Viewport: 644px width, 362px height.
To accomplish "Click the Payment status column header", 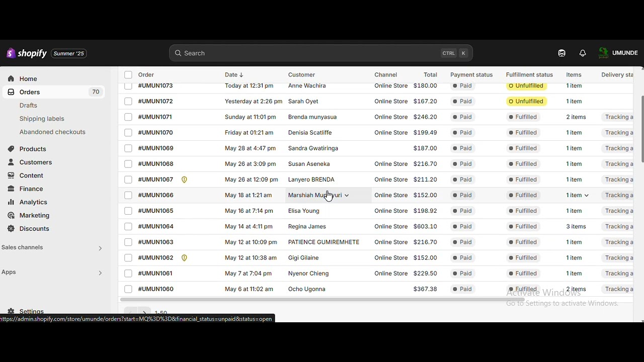I will 471,75.
